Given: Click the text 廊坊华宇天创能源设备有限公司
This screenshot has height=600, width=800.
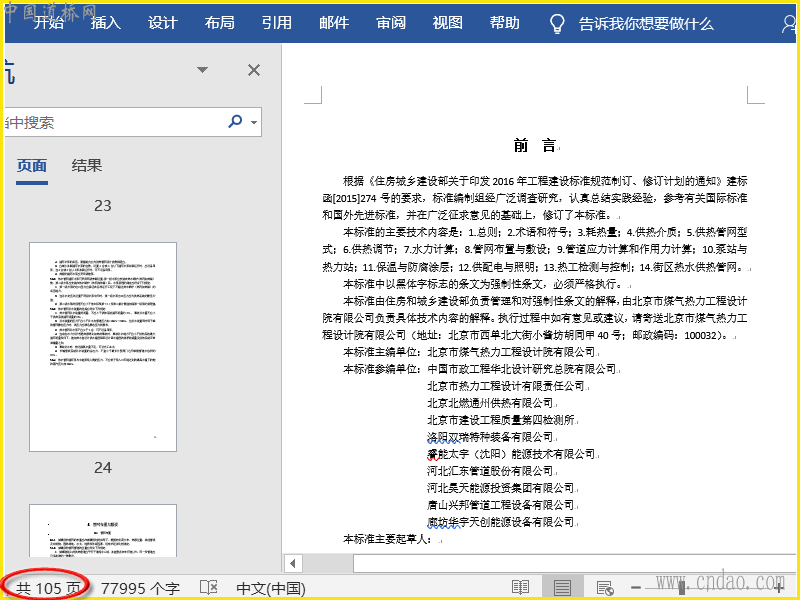Looking at the screenshot, I should tap(501, 522).
